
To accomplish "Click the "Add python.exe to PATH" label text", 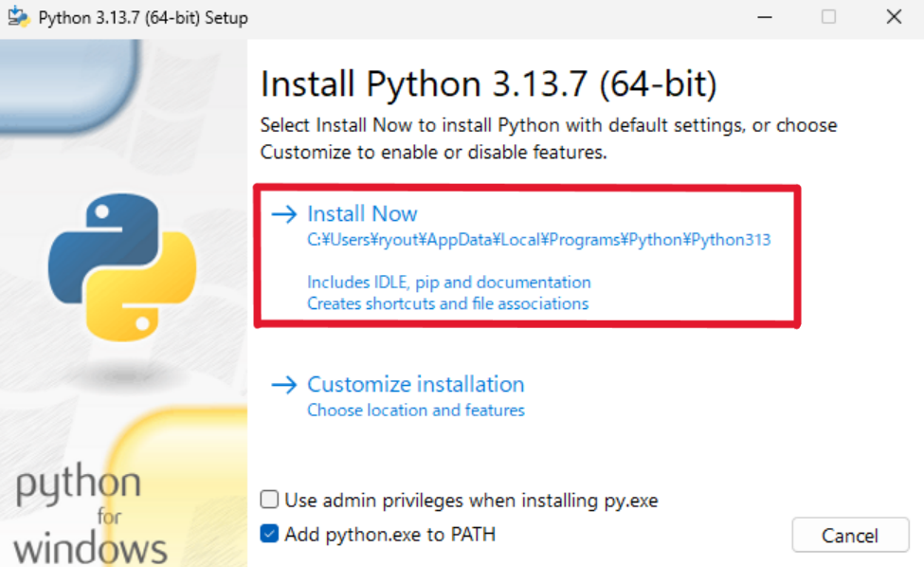I will point(390,534).
